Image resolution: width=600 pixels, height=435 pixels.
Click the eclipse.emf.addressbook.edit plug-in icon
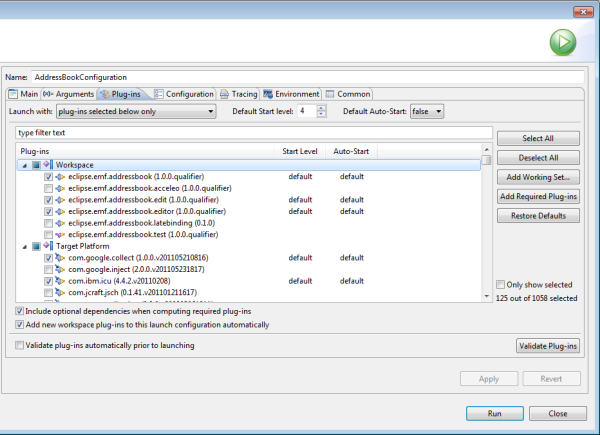click(60, 199)
